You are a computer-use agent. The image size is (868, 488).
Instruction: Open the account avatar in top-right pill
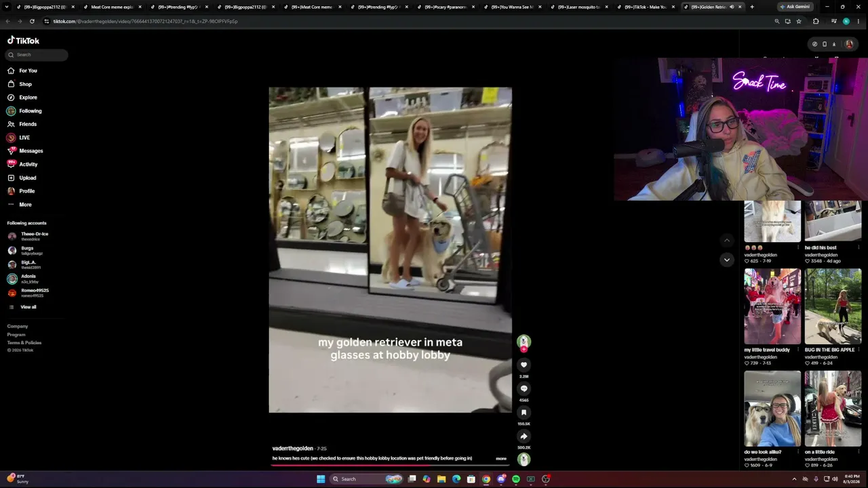(x=849, y=44)
